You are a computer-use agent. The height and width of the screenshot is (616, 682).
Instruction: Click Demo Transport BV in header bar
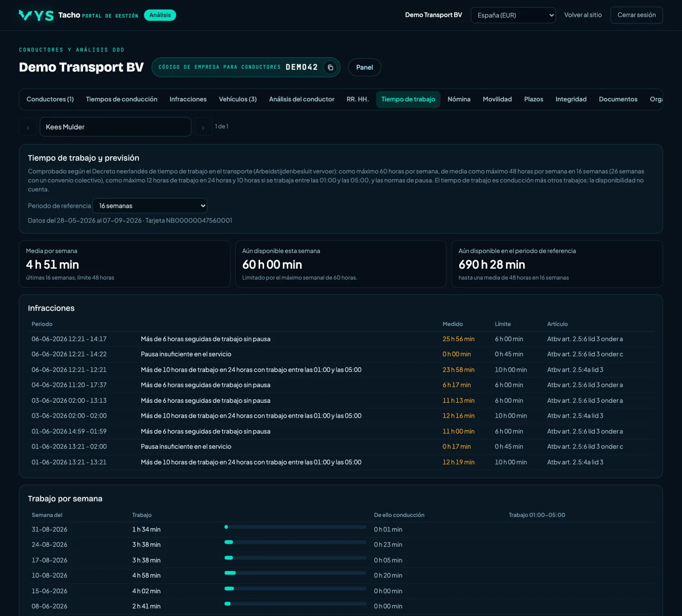click(433, 15)
